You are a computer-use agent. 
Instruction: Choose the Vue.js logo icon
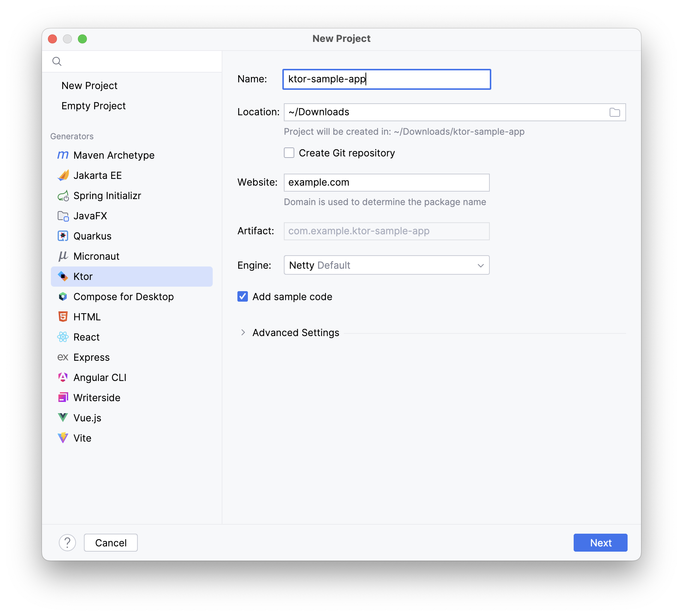(x=63, y=418)
